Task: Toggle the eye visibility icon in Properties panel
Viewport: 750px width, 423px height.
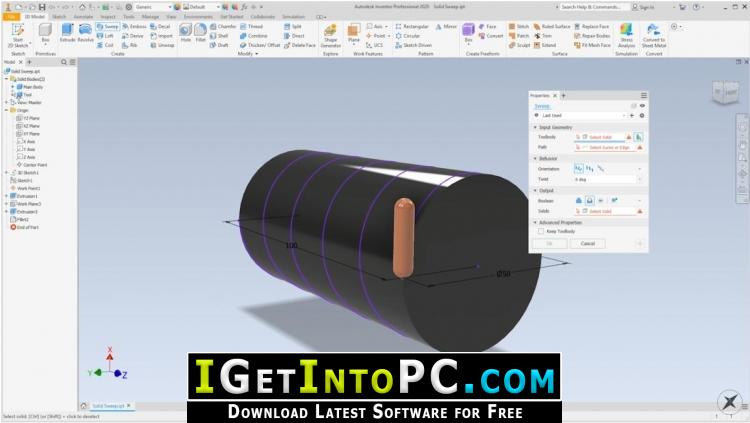Action: click(642, 106)
